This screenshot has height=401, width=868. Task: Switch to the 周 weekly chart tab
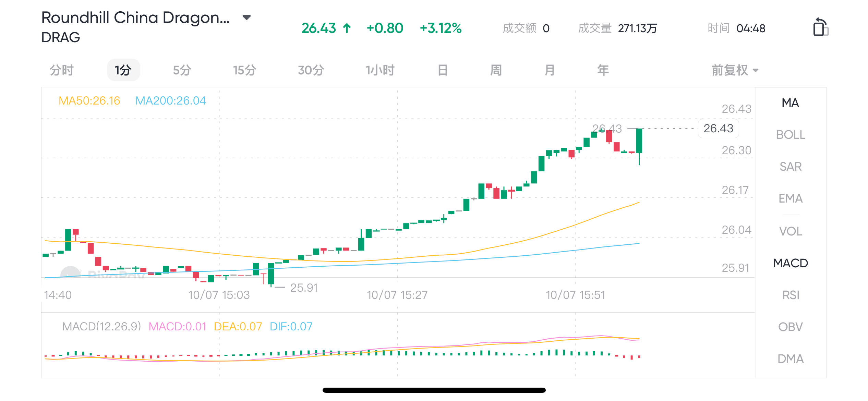(x=496, y=70)
